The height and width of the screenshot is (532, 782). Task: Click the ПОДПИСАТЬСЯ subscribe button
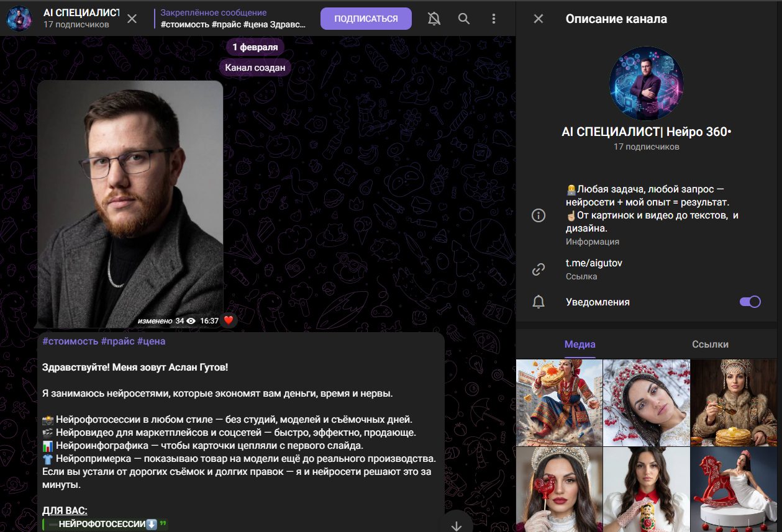(x=366, y=19)
